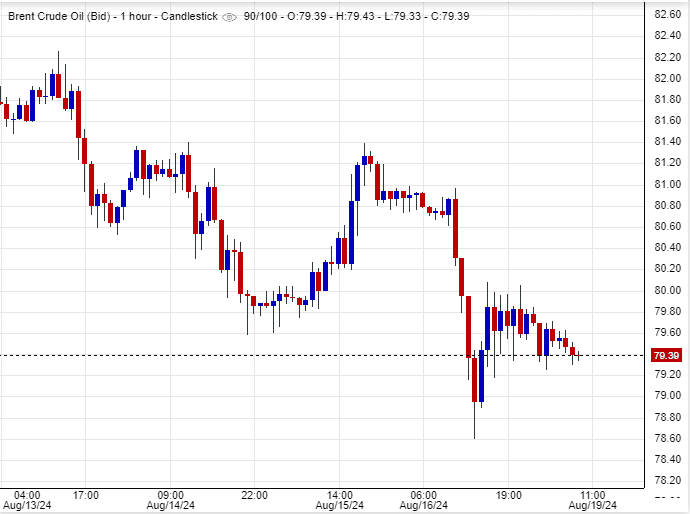Click the 80.00 price axis label

667,290
